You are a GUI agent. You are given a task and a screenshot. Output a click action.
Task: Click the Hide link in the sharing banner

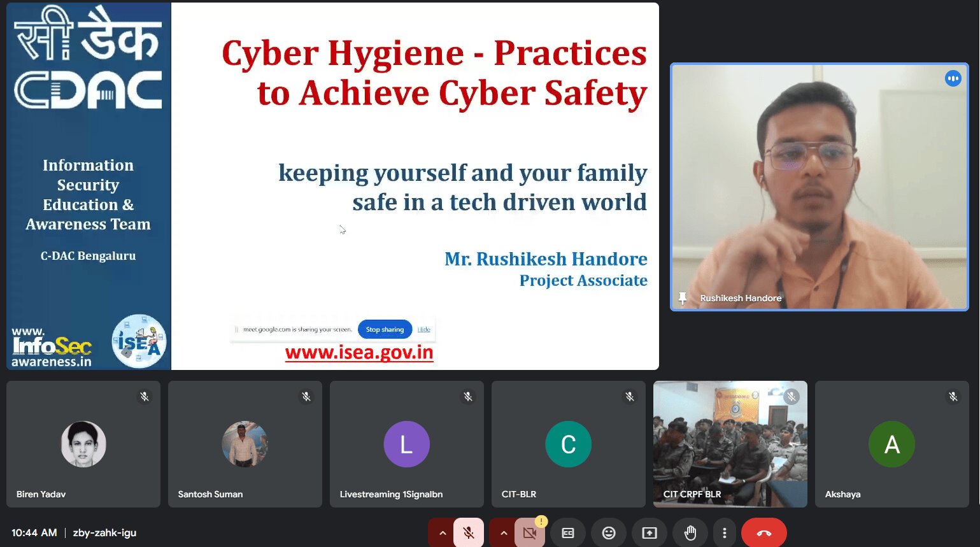point(423,329)
